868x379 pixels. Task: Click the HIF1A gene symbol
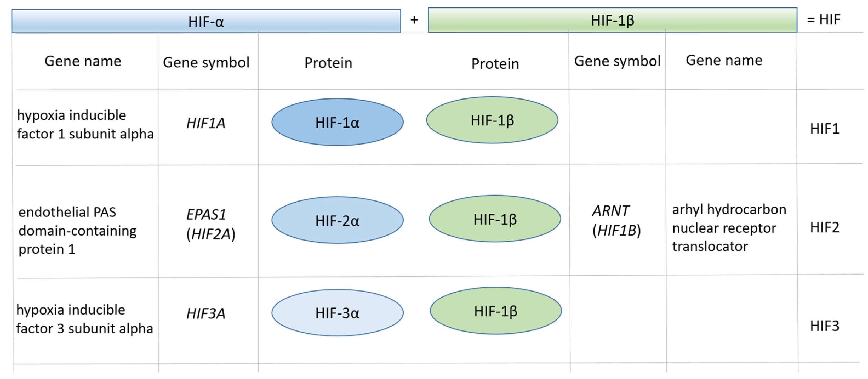pyautogui.click(x=206, y=123)
